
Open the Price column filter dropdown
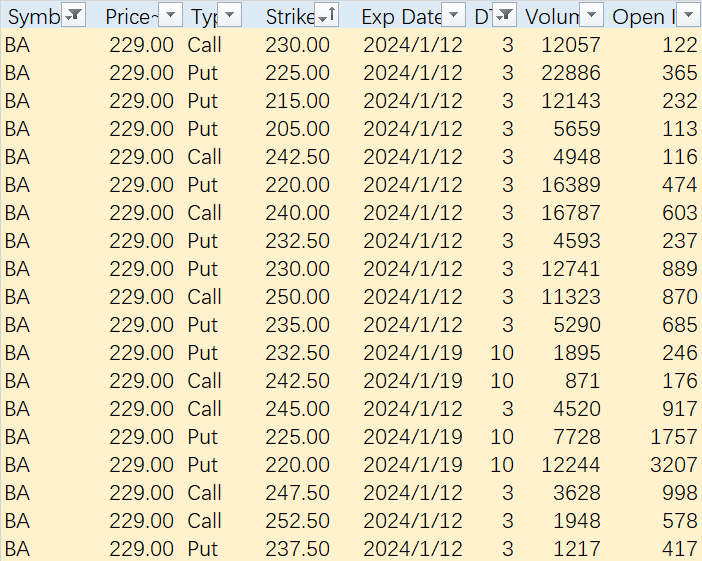coord(171,15)
